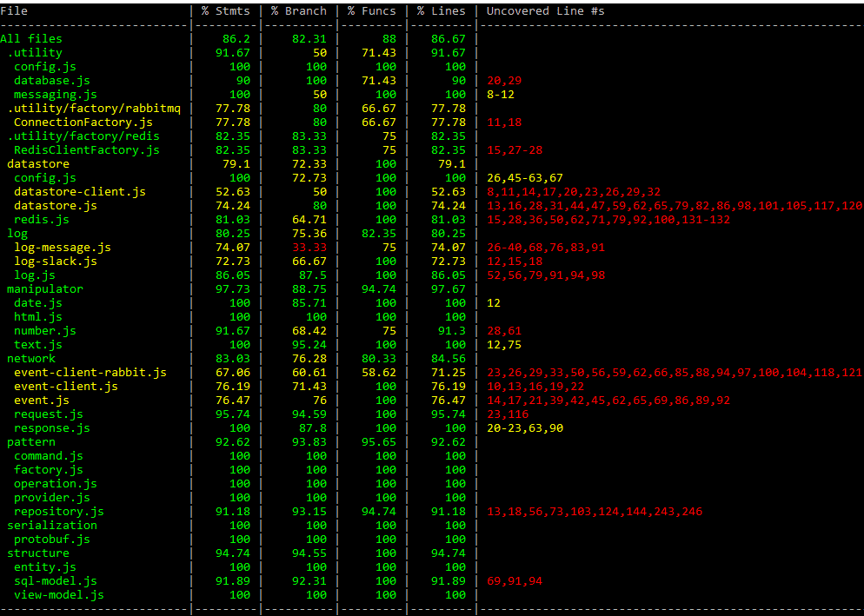Select file name 'command.js'
864x616 pixels.
pyautogui.click(x=49, y=456)
